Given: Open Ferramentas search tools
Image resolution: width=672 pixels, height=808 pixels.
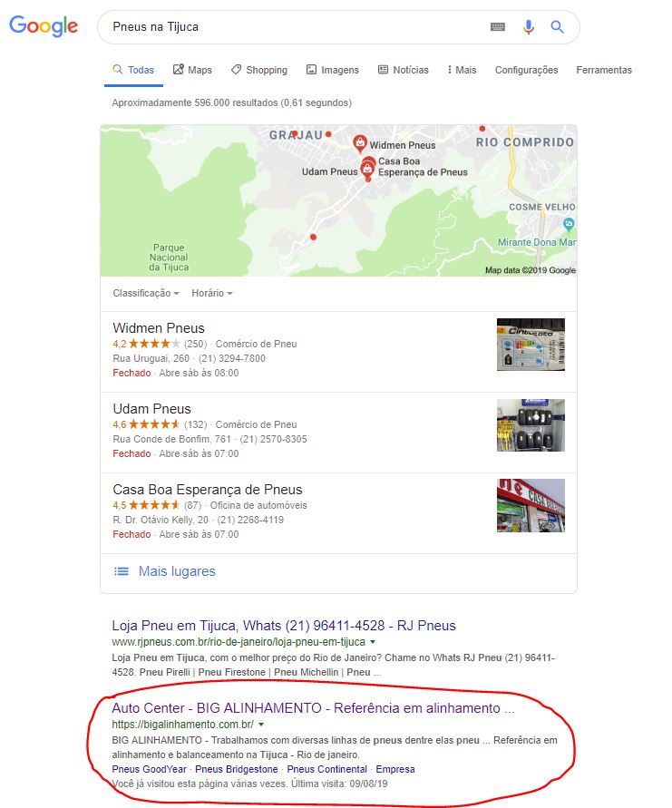Looking at the screenshot, I should 604,70.
